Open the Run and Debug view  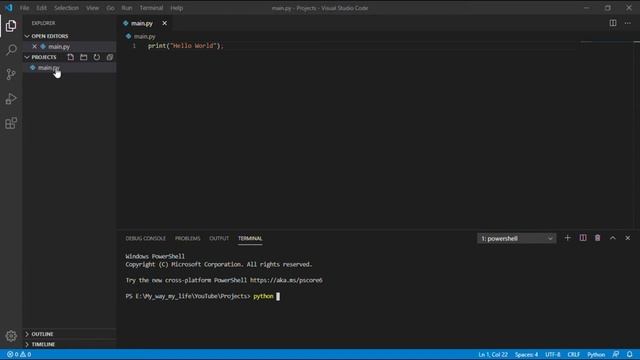pyautogui.click(x=11, y=99)
